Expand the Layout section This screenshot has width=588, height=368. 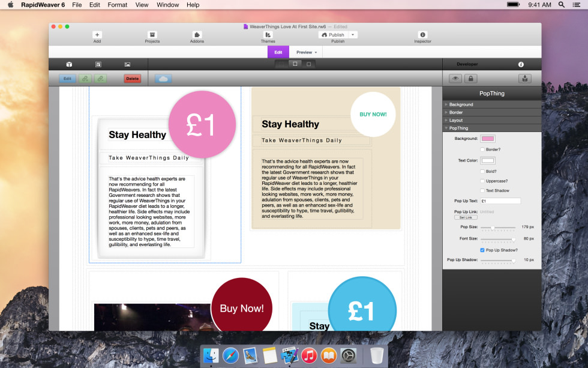coord(492,120)
